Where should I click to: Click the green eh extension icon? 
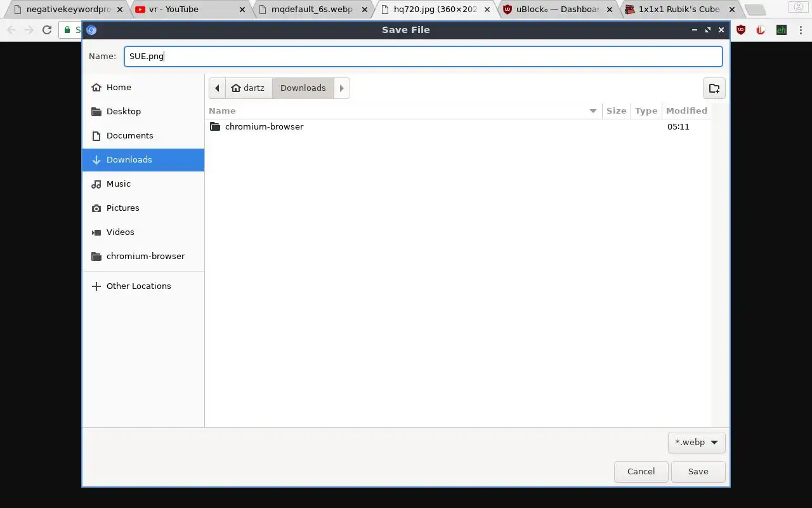[x=782, y=30]
